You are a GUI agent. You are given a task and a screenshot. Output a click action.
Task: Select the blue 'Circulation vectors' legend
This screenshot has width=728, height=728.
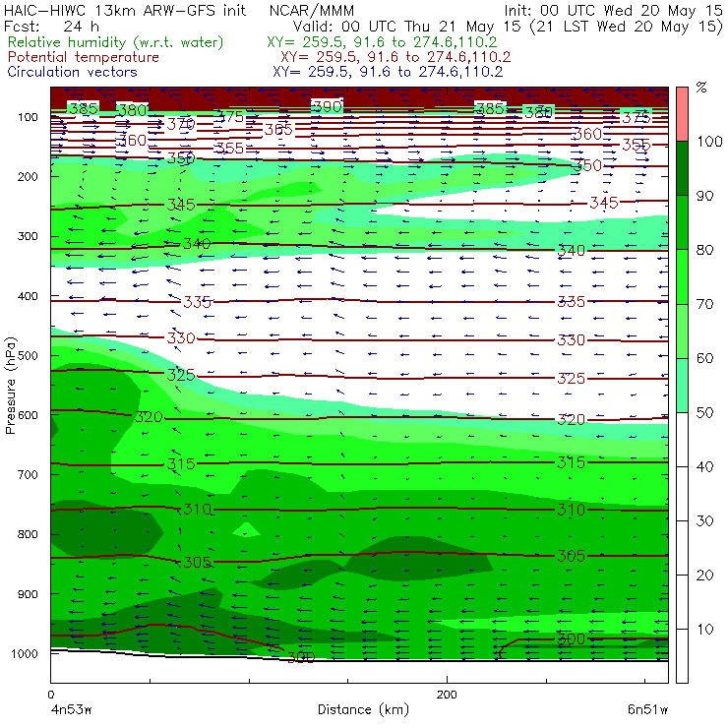(72, 72)
